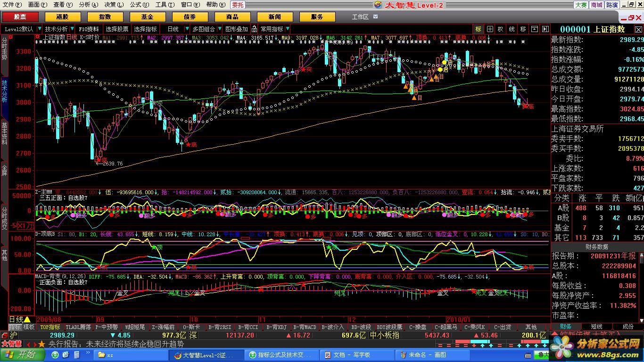Click the 大智慧 logo in status bar

(x=11, y=344)
